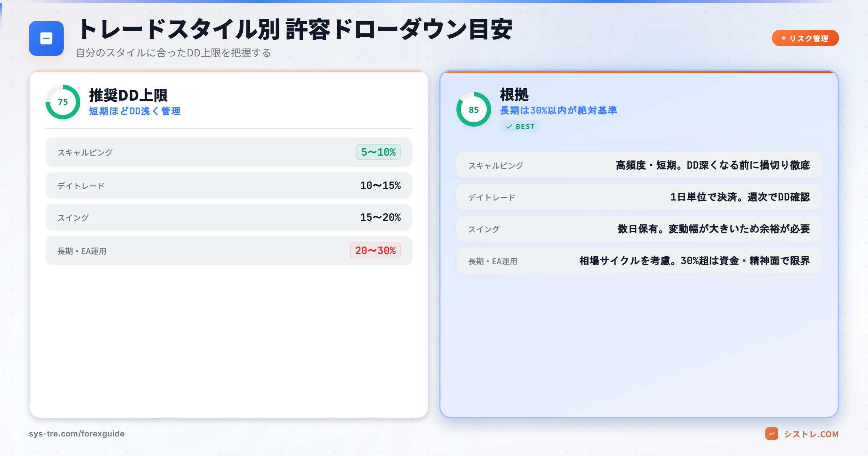Click 高頻度・短期。DD深くなる前に損切り徹底 text
The width and height of the screenshot is (868, 456).
(x=713, y=165)
